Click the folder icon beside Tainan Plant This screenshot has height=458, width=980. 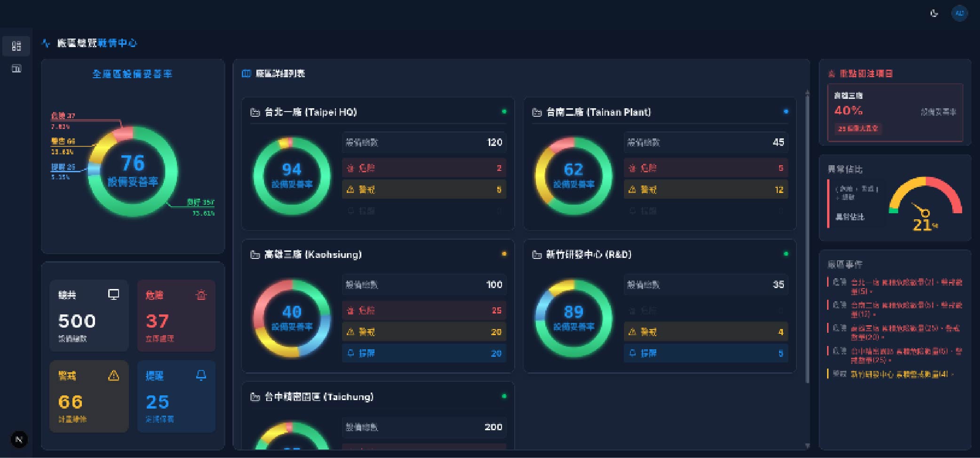click(537, 112)
